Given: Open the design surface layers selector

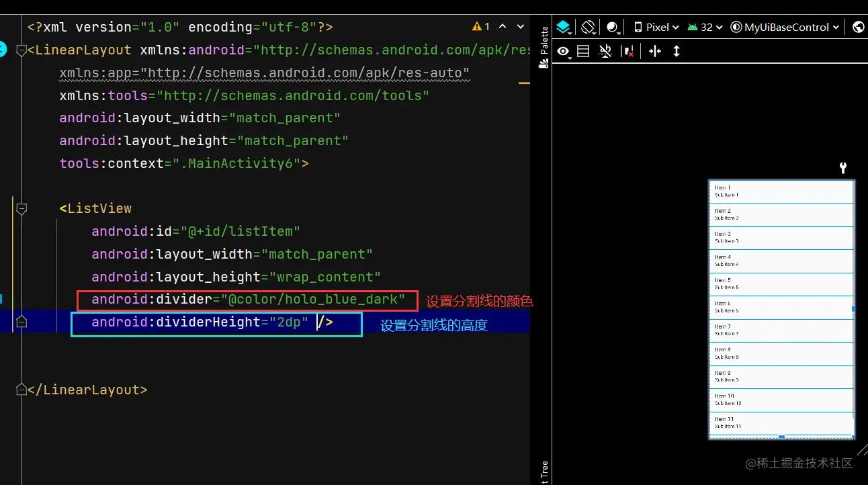Looking at the screenshot, I should (564, 28).
